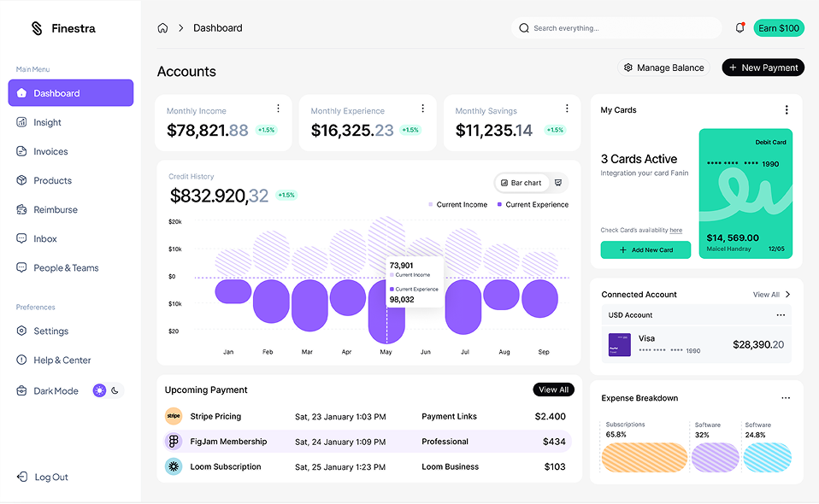Click the Stripe Pricing logo icon
This screenshot has height=504, width=819.
[x=174, y=416]
